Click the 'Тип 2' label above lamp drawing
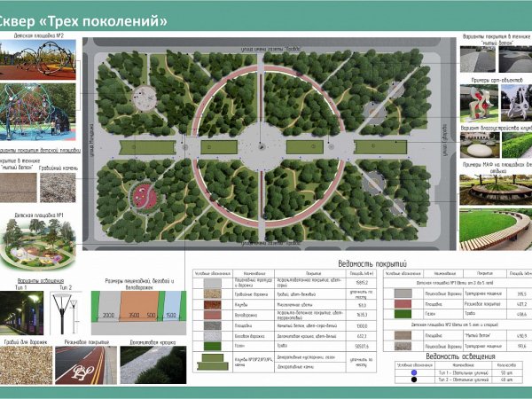This screenshot has width=532, height=399. 66,287
